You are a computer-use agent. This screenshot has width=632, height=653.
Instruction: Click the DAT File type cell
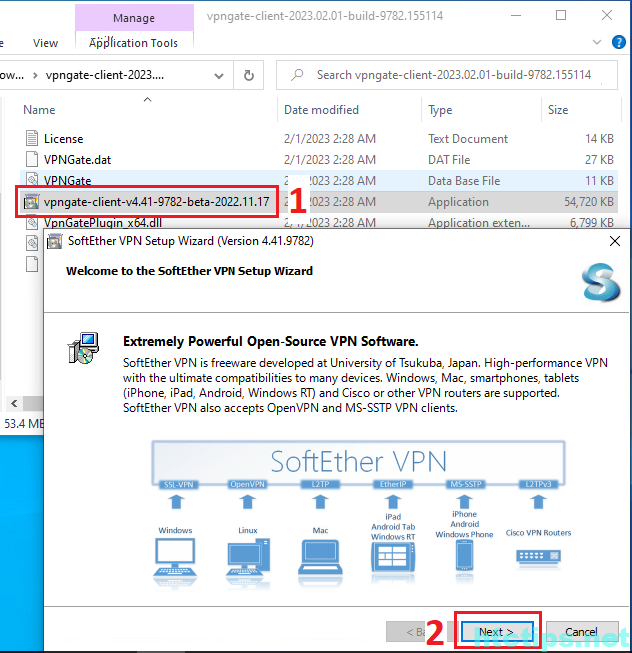449,160
